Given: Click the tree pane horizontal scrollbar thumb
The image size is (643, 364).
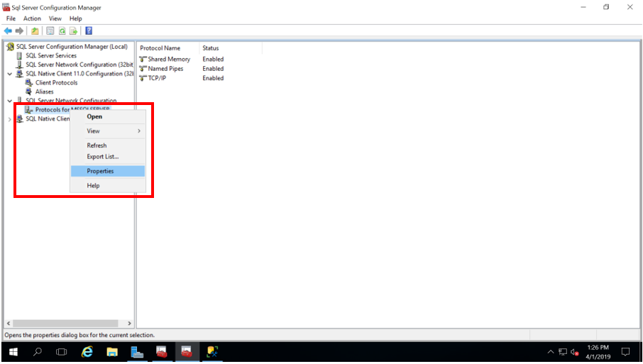Looking at the screenshot, I should [65, 324].
